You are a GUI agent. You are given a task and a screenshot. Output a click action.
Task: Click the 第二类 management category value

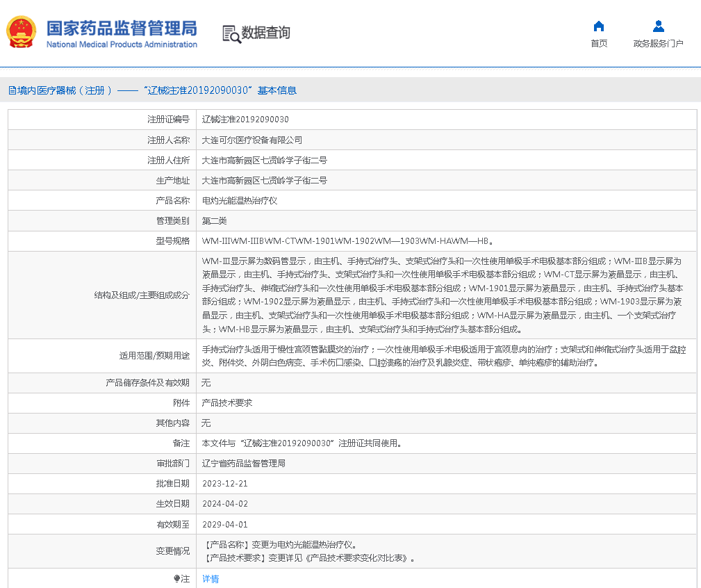coord(214,221)
